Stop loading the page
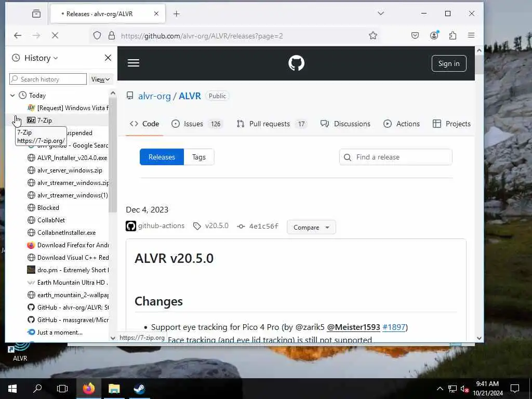 tap(55, 36)
